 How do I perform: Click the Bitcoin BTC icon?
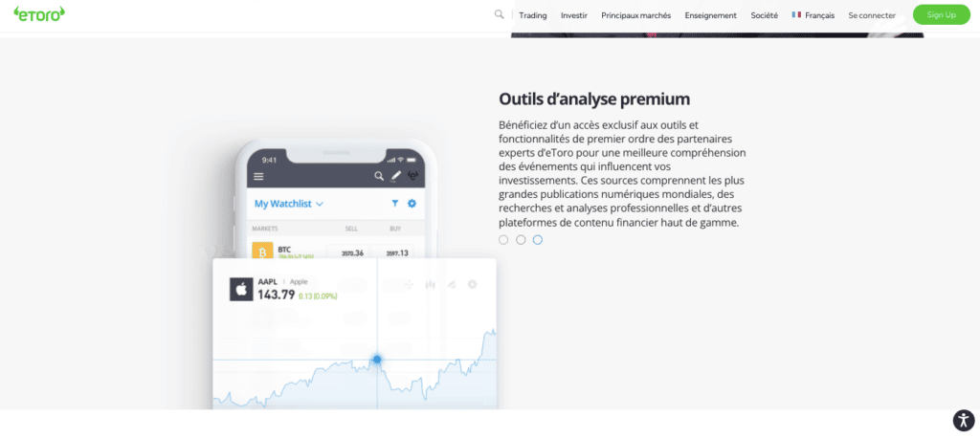click(x=262, y=252)
